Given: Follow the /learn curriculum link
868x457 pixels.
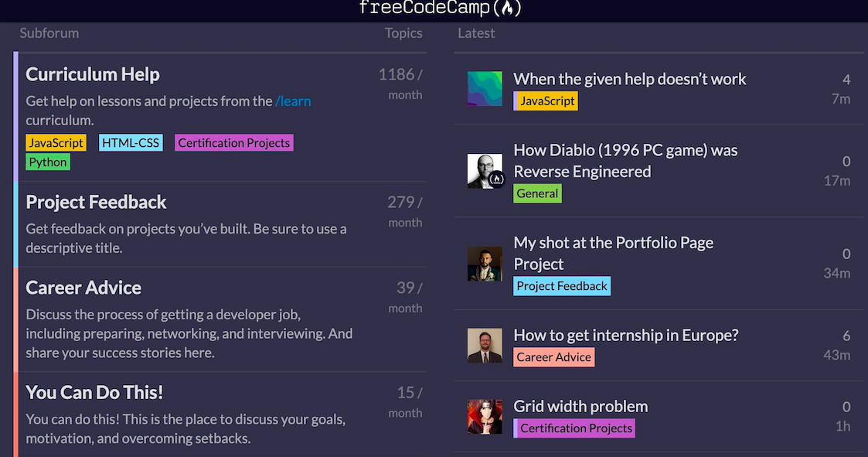Looking at the screenshot, I should [x=293, y=101].
